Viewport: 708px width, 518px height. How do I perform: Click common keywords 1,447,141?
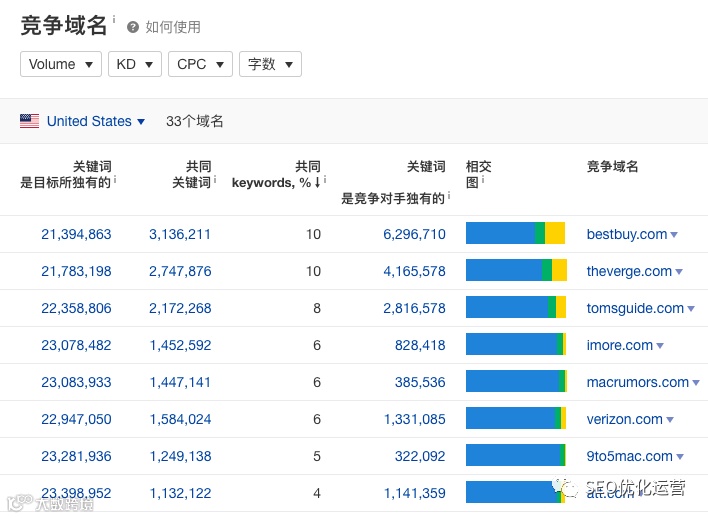pos(180,383)
